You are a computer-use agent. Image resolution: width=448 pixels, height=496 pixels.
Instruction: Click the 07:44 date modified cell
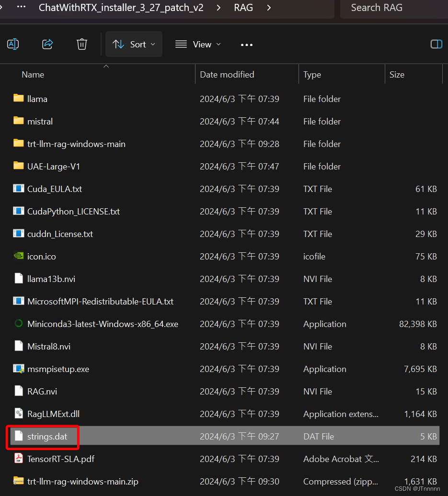tap(240, 122)
